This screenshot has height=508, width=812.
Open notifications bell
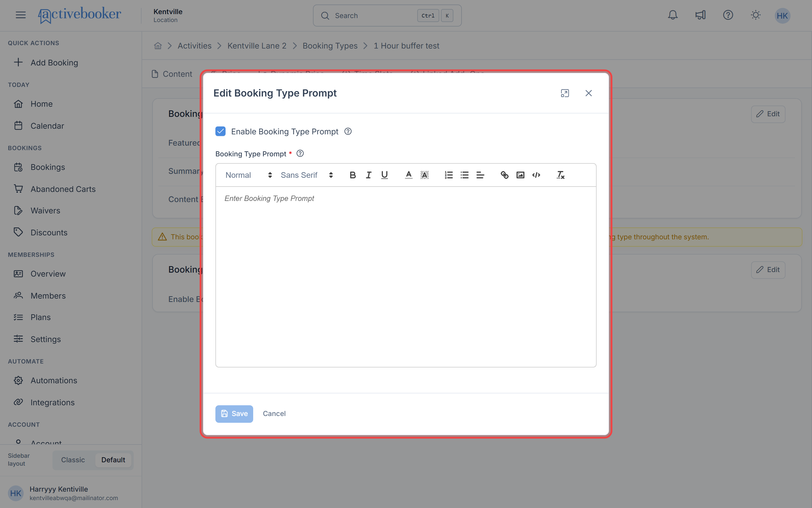672,15
